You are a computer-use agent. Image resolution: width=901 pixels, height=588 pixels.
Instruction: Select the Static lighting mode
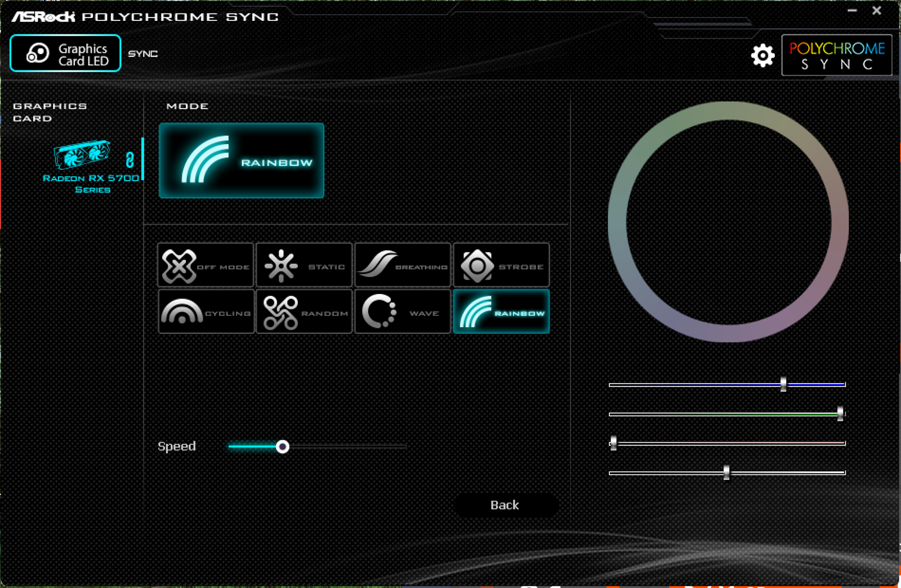[x=304, y=265]
